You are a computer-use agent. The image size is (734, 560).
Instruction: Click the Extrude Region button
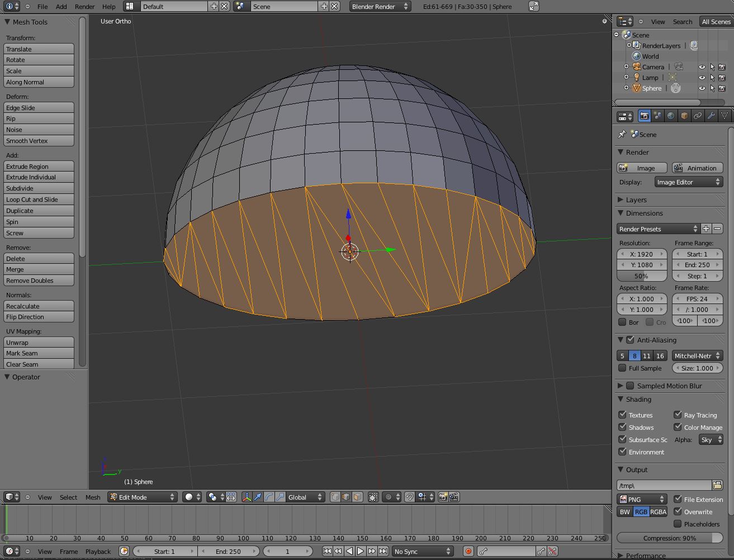click(x=39, y=166)
